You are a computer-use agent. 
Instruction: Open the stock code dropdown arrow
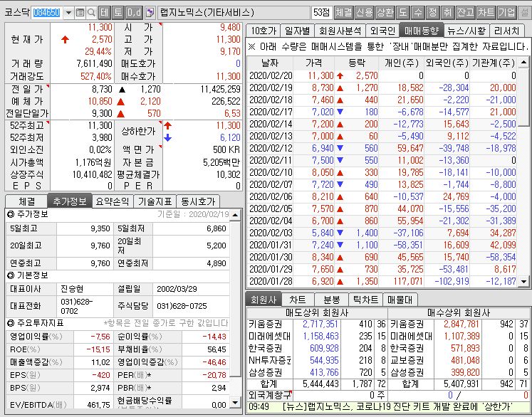[68, 13]
